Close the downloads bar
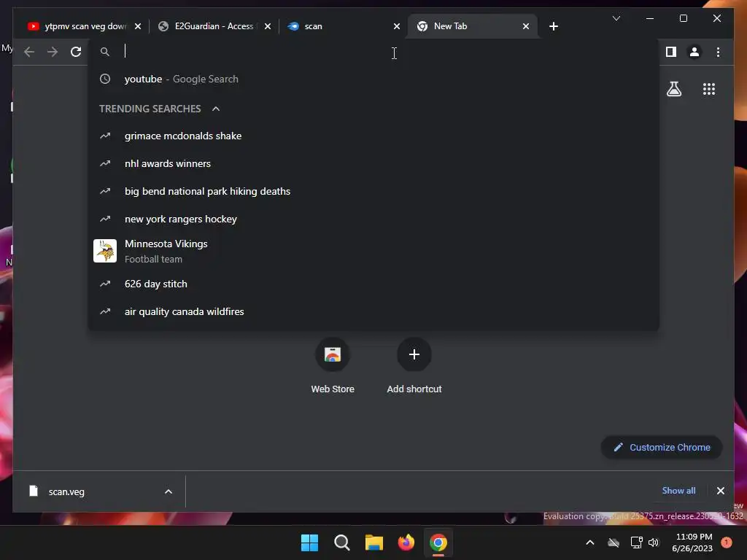The image size is (747, 560). point(720,491)
